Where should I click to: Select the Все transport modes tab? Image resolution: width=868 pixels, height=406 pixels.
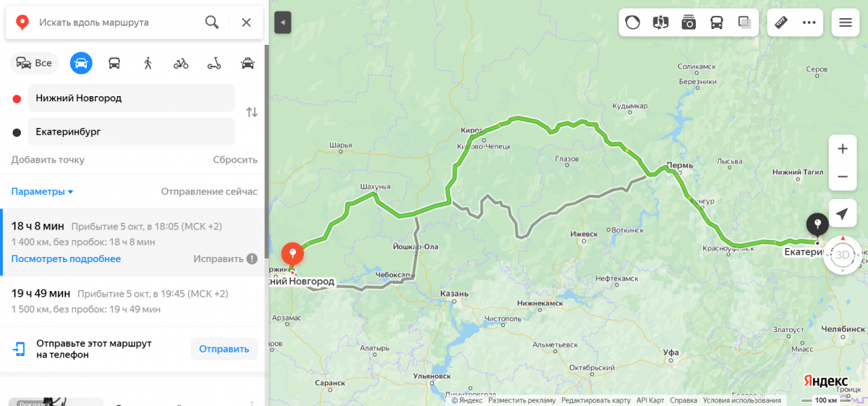pyautogui.click(x=35, y=63)
